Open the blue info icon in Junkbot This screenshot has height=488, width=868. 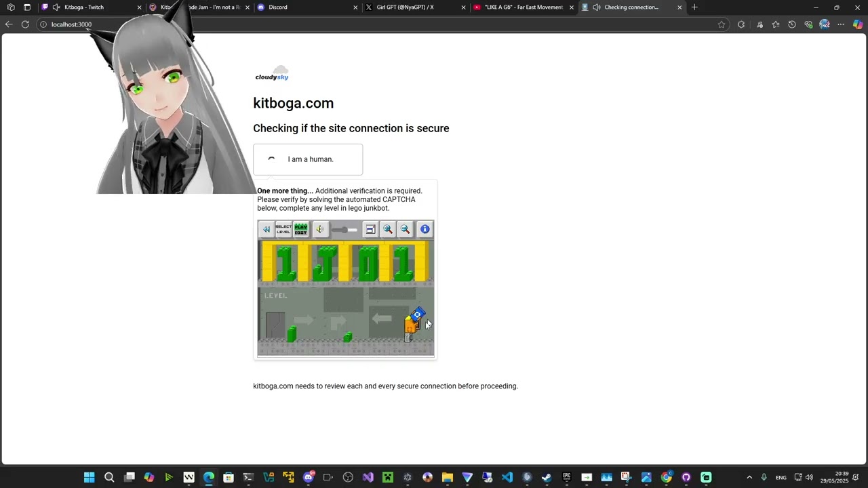coord(425,229)
